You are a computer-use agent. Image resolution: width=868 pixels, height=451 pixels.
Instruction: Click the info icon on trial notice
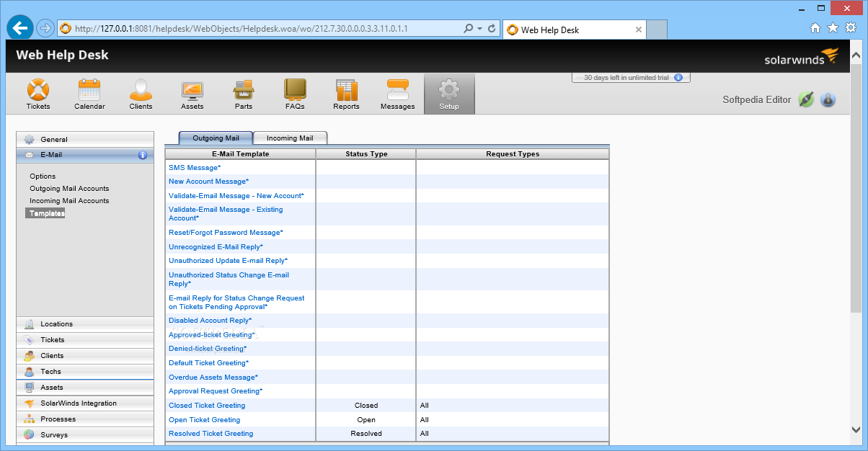click(678, 78)
